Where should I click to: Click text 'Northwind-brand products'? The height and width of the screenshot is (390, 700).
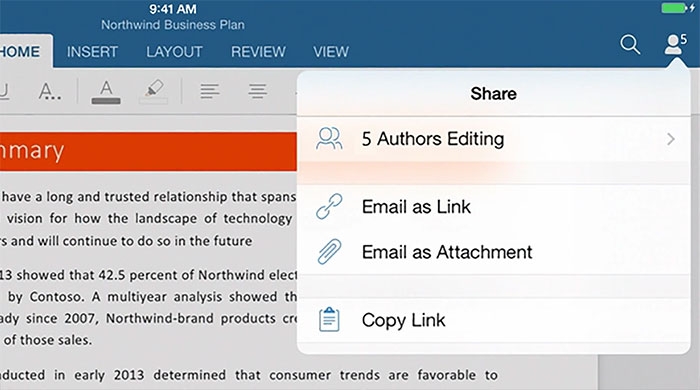point(191,319)
